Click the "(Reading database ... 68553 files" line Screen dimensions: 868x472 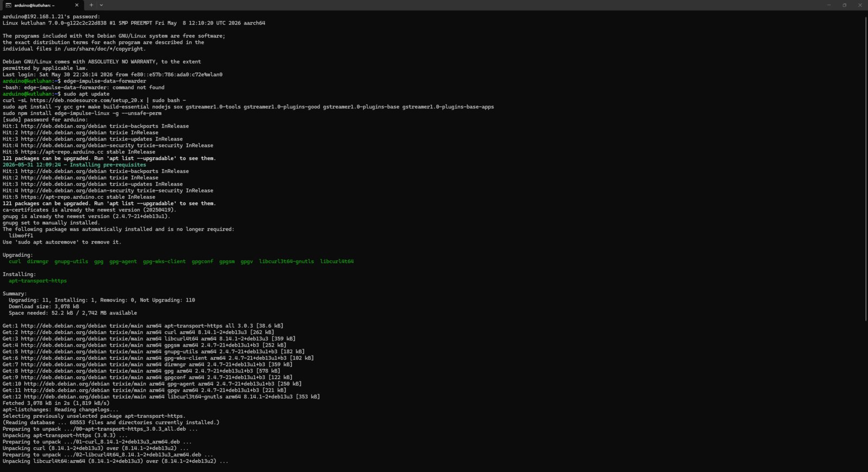[x=111, y=423]
